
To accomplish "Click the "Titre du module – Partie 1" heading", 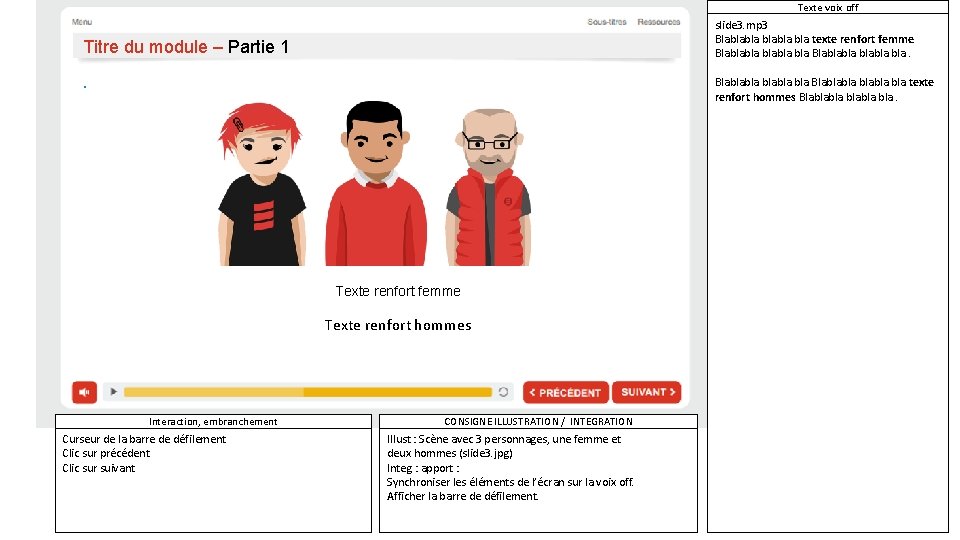I will pyautogui.click(x=186, y=47).
